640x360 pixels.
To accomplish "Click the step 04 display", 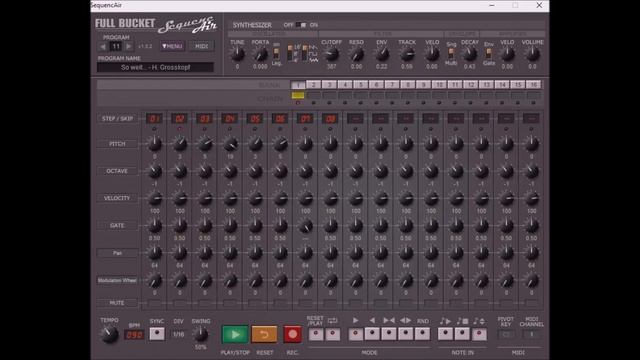I will (x=230, y=118).
